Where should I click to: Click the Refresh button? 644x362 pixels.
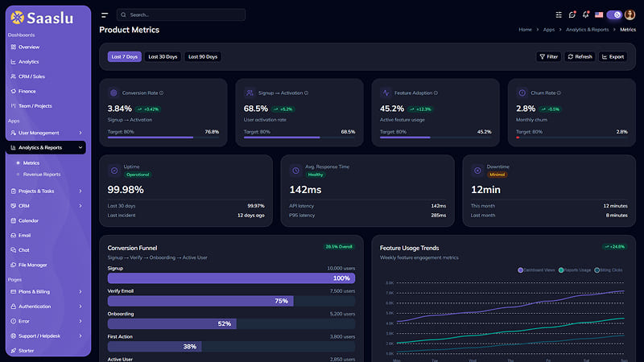(x=580, y=56)
